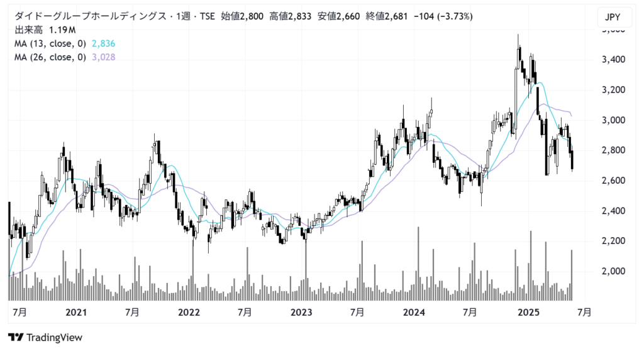
Task: Click the 3,400 price axis label
Action: tap(613, 60)
